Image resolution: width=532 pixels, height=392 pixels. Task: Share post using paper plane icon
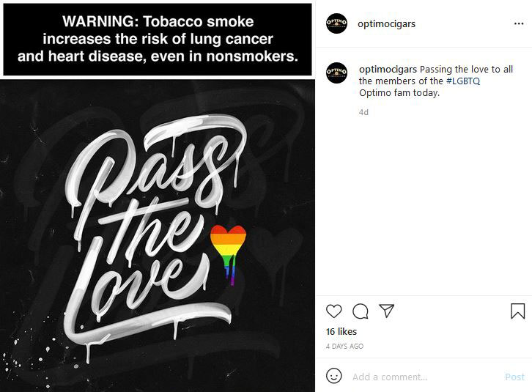coord(386,311)
